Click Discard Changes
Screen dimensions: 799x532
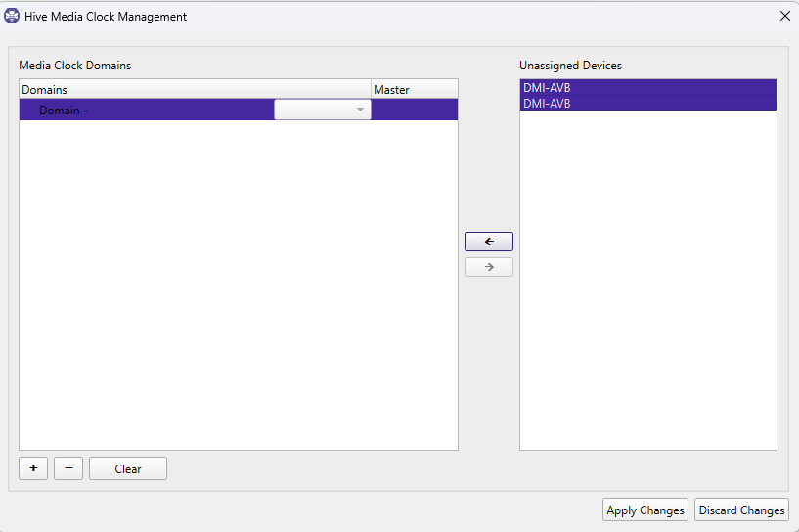741,510
